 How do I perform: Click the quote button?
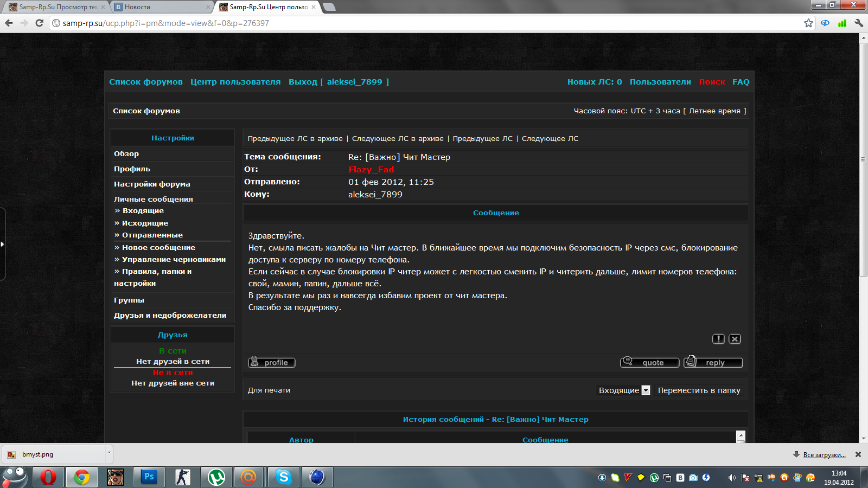(x=649, y=362)
